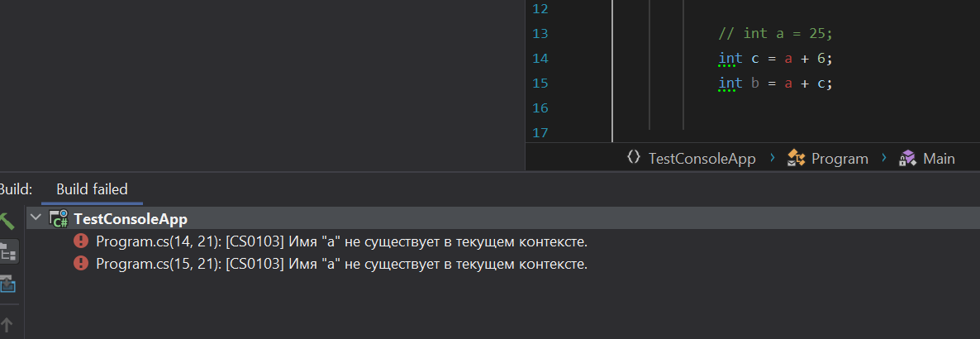Toggle the group-by-project tree view icon
The width and height of the screenshot is (980, 339).
[x=7, y=251]
